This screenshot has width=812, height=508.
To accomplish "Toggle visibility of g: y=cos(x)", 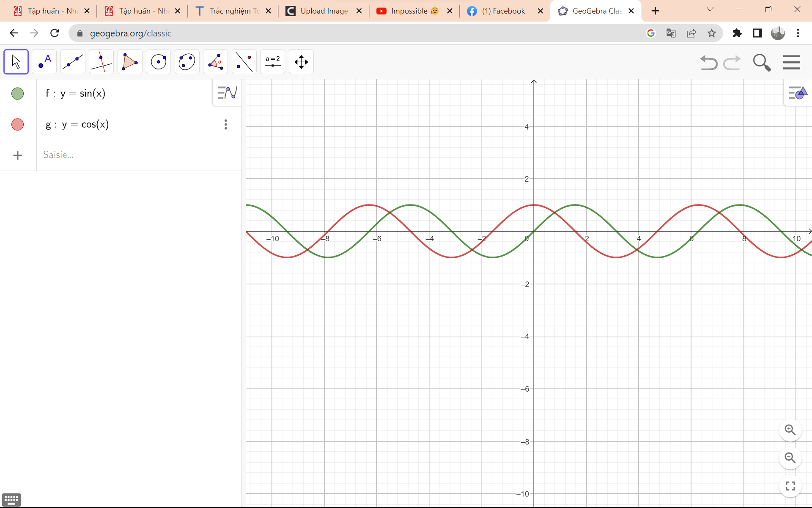I will tap(17, 124).
